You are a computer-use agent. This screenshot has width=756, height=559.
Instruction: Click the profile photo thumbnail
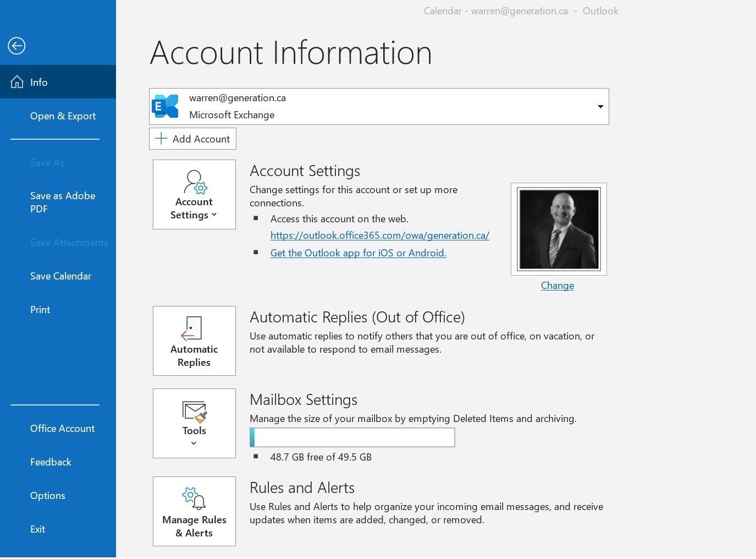(559, 229)
